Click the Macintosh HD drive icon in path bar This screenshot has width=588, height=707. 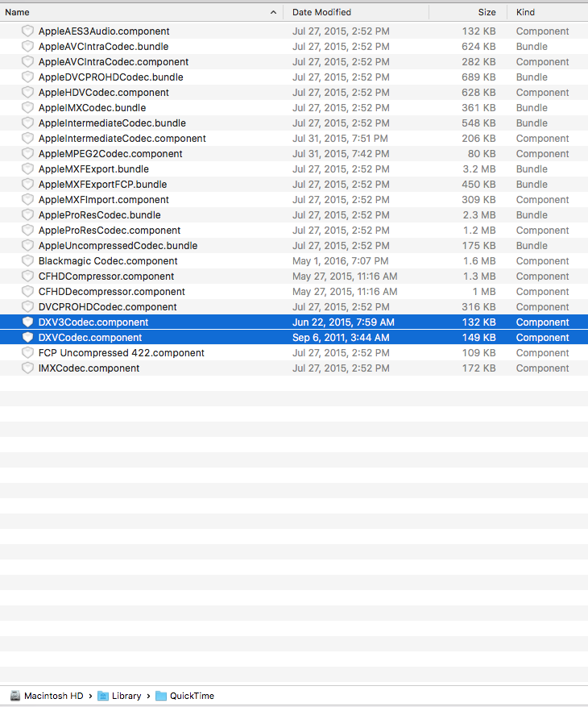pos(15,696)
